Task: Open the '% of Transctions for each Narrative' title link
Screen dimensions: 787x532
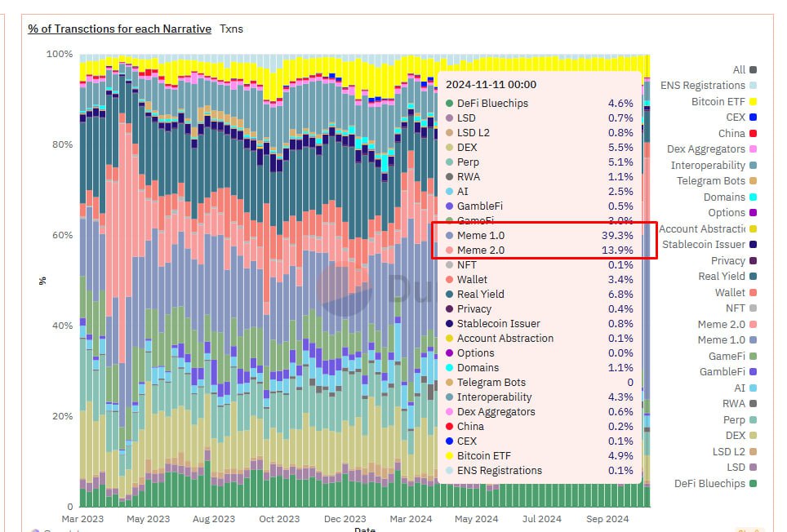Action: coord(119,29)
